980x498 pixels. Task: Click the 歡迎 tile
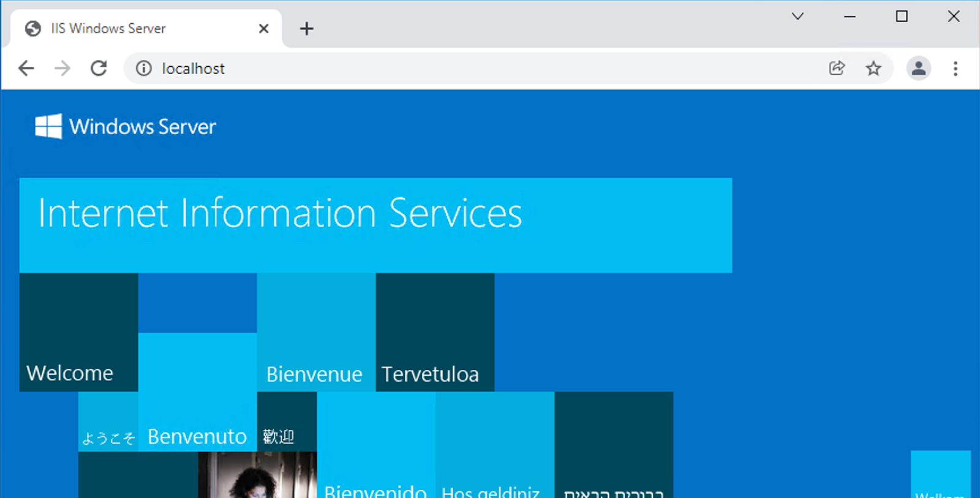(x=287, y=421)
